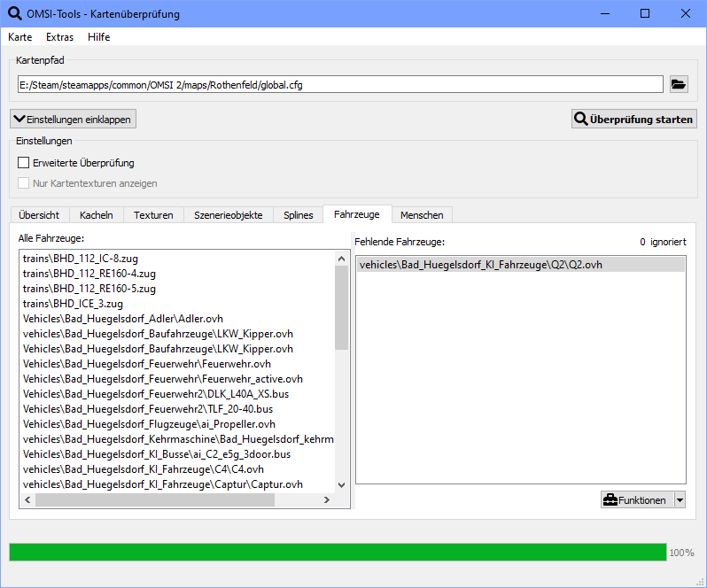Screen dimensions: 707x588
Task: Click the Kartenpfad input field
Action: point(339,85)
